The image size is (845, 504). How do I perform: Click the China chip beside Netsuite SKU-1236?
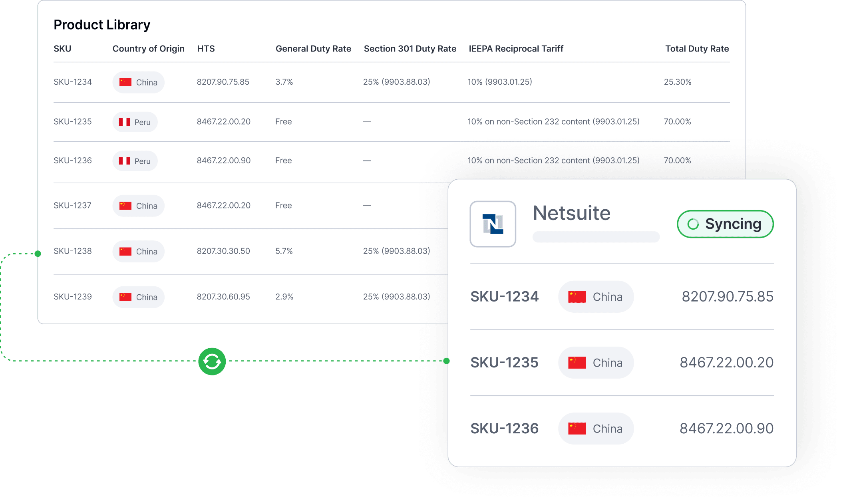[596, 429]
